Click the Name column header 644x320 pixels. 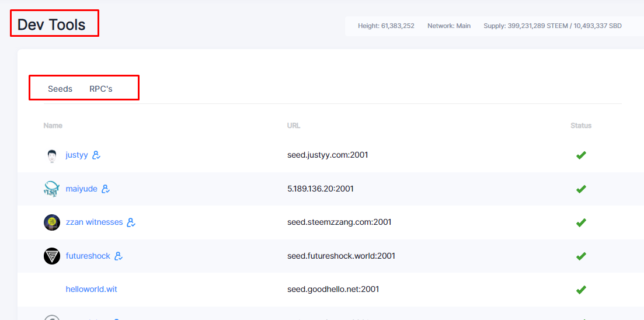click(x=53, y=126)
